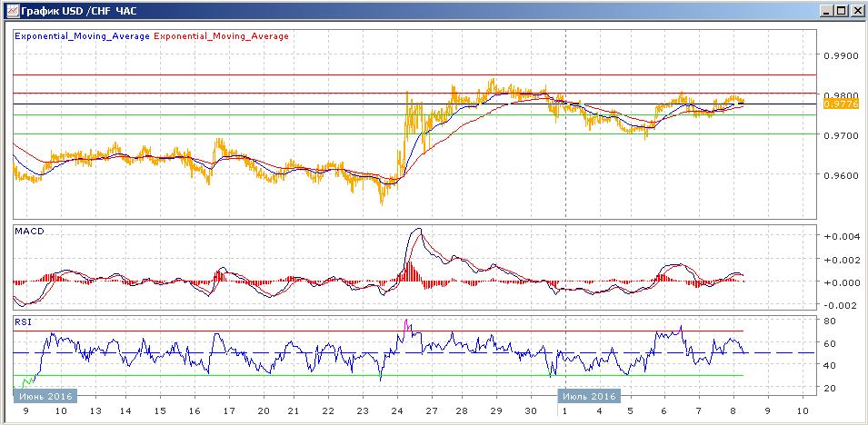
Task: Click date label 23 on time axis
Action: tap(362, 411)
